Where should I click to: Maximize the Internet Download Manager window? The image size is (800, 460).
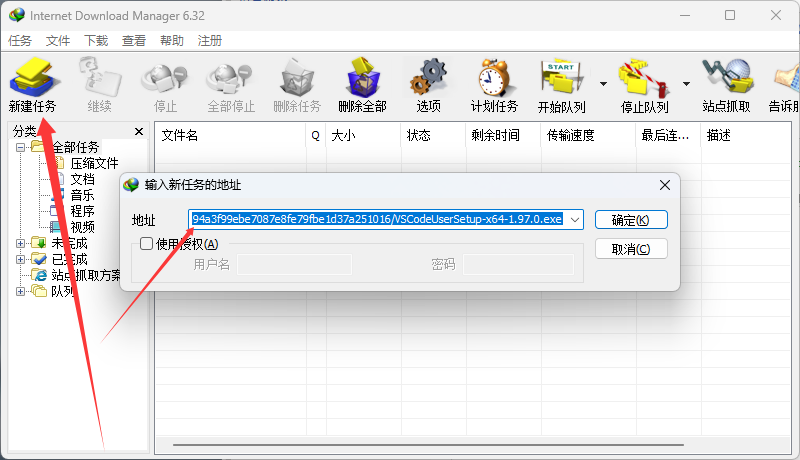point(730,15)
